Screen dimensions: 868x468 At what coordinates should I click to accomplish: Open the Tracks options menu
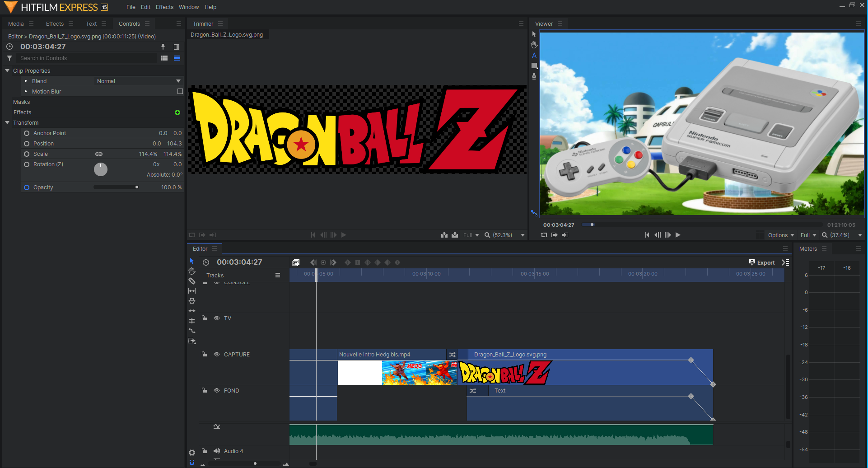(x=278, y=275)
